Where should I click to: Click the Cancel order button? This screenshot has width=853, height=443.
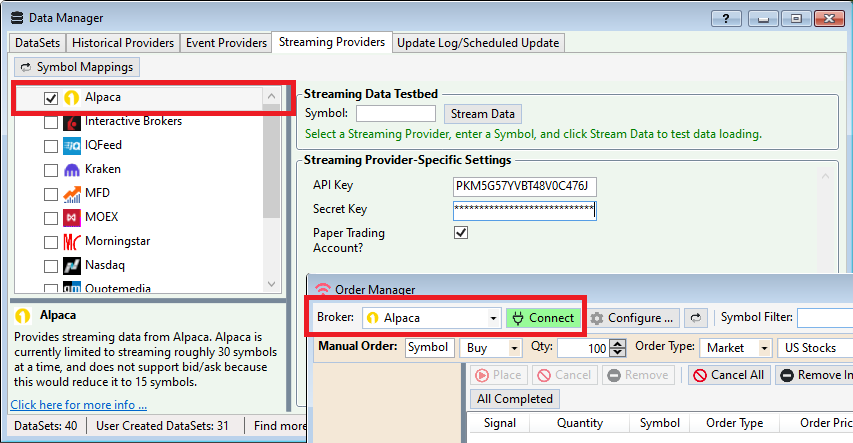tap(564, 375)
